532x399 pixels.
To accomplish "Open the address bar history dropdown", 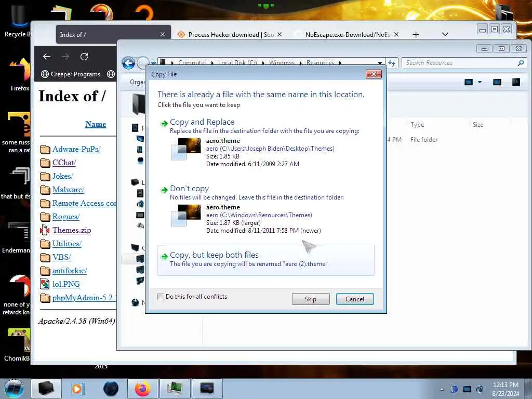I will 380,63.
